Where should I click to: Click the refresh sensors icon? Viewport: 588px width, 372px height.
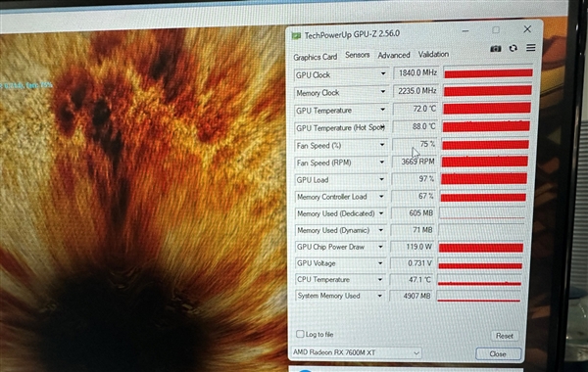tap(513, 48)
